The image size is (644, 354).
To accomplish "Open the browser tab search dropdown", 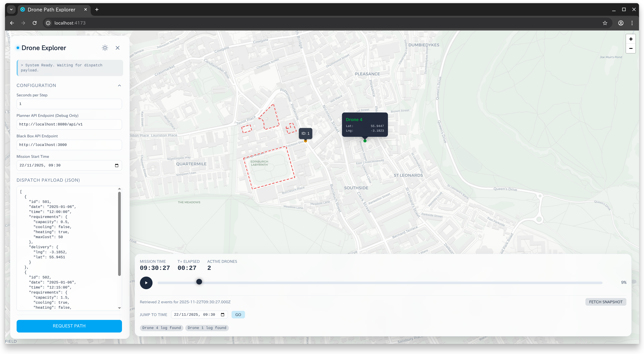I will (x=11, y=10).
